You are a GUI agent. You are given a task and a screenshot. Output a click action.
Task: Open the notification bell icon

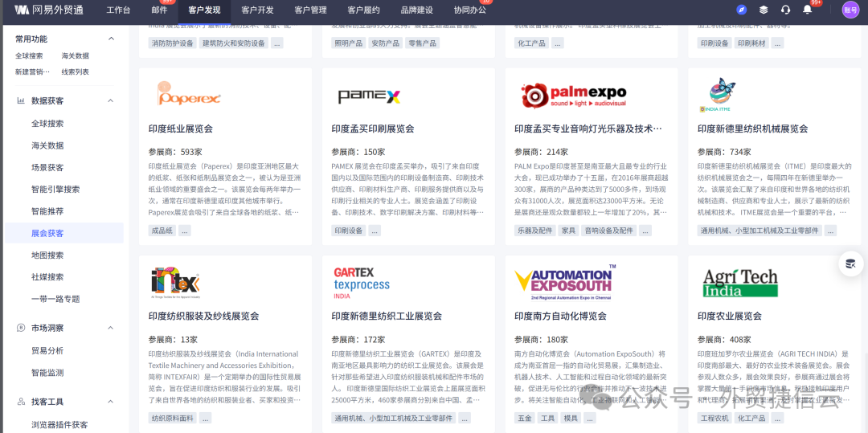(x=807, y=10)
